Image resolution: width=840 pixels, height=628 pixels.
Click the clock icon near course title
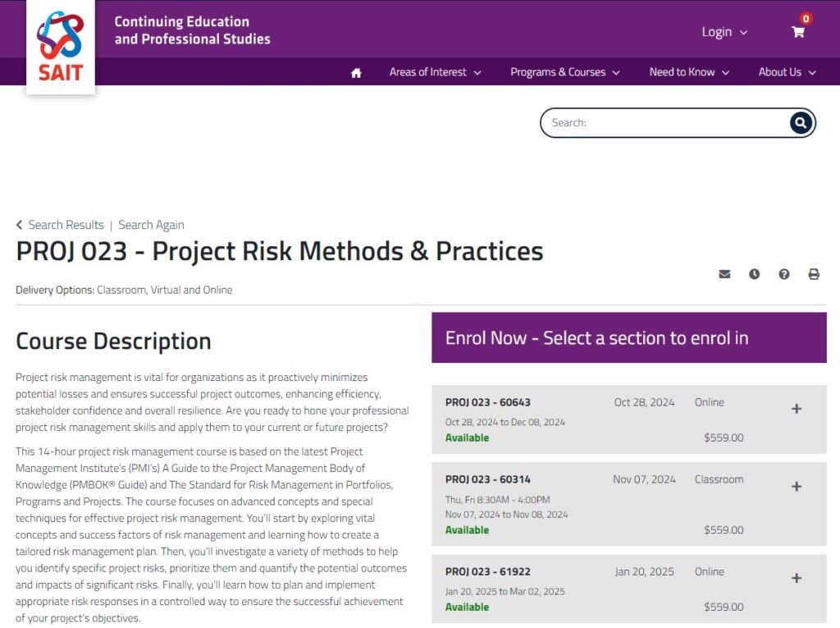[755, 274]
